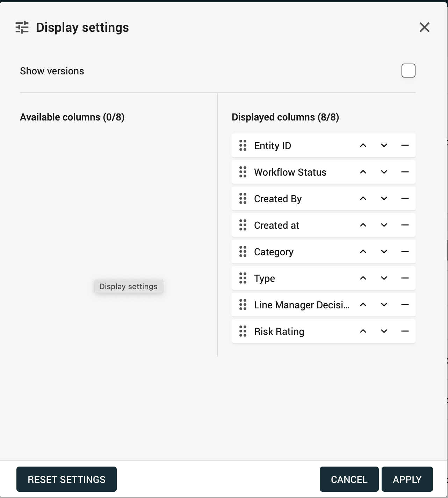Move Created By column down
The image size is (448, 498).
(x=384, y=198)
